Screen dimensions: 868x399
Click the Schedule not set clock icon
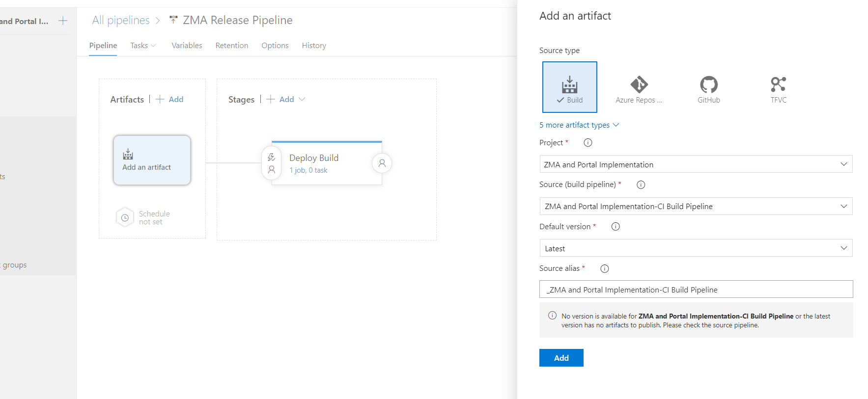[125, 217]
